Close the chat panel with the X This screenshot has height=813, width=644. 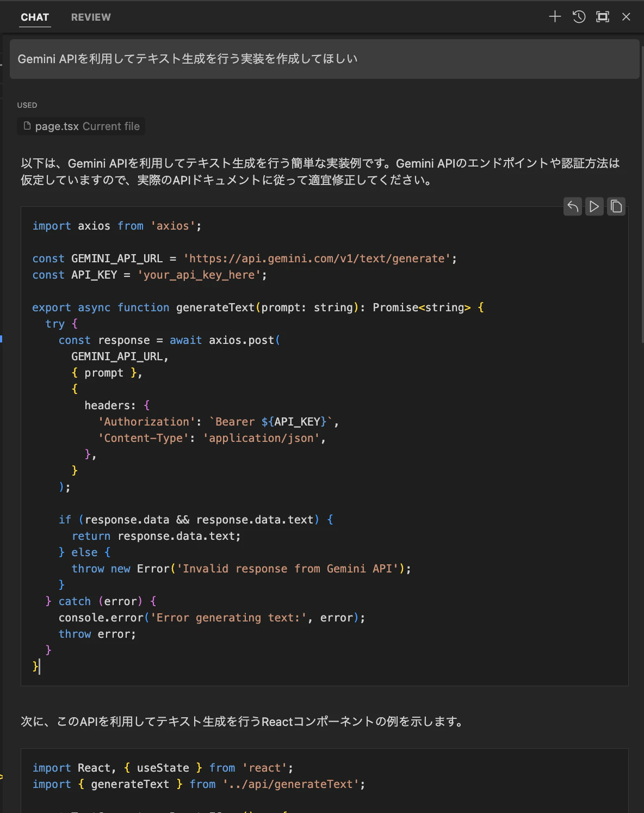(626, 17)
